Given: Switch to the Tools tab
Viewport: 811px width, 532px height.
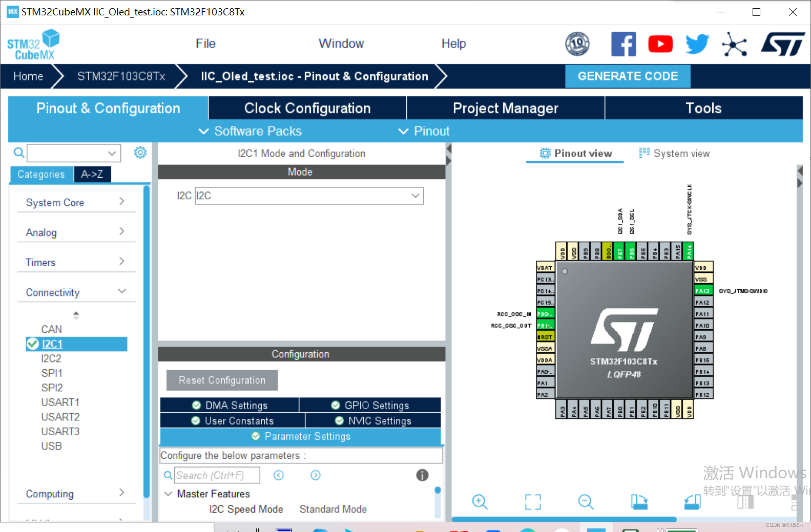Looking at the screenshot, I should 704,108.
